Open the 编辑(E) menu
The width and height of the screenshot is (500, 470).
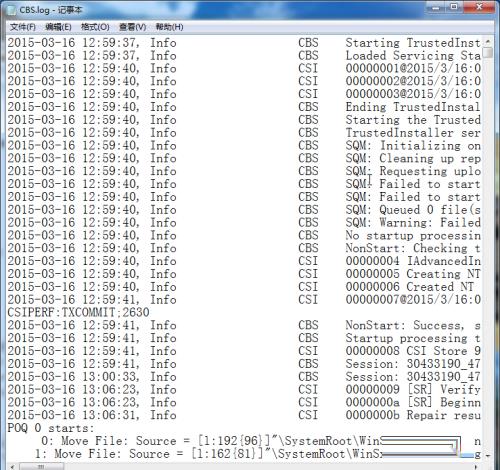[x=58, y=27]
